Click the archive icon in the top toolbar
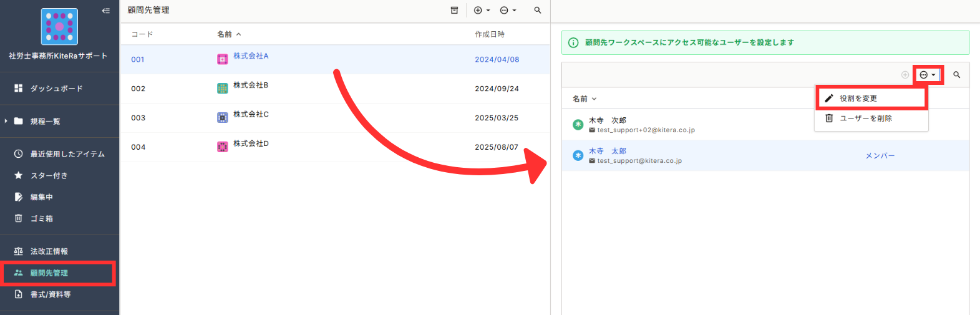980x315 pixels. (454, 11)
